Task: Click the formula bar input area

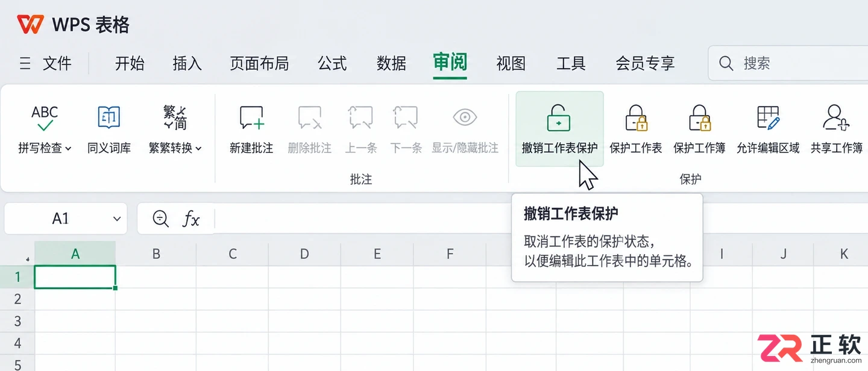Action: 541,219
